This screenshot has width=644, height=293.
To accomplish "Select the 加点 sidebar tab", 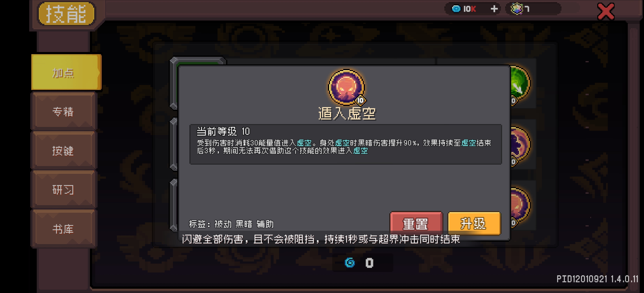I will click(66, 73).
